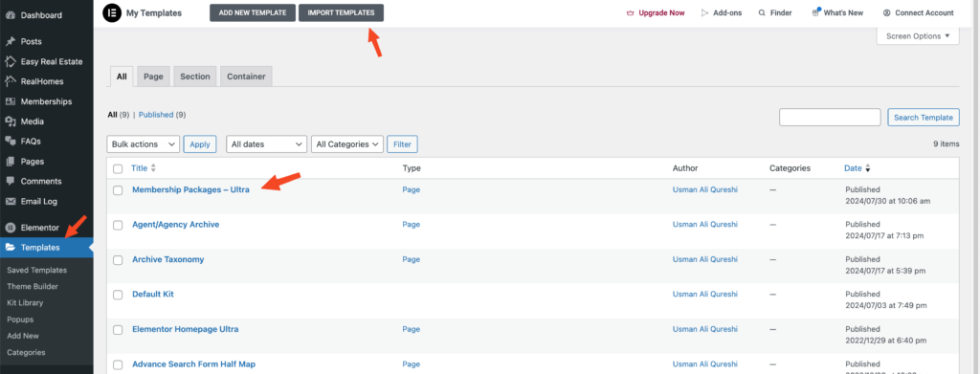
Task: Click Page type link in Archive Taxonomy row
Action: tap(412, 259)
